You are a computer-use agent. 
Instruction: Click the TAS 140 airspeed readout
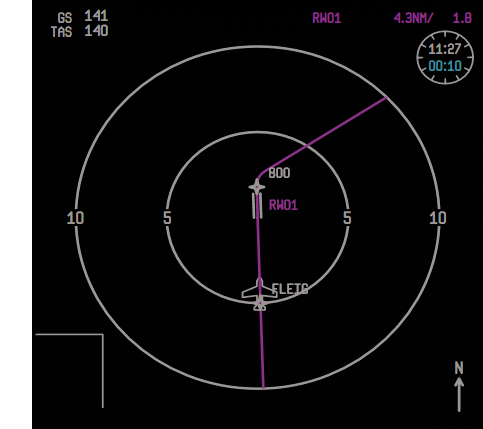(79, 32)
